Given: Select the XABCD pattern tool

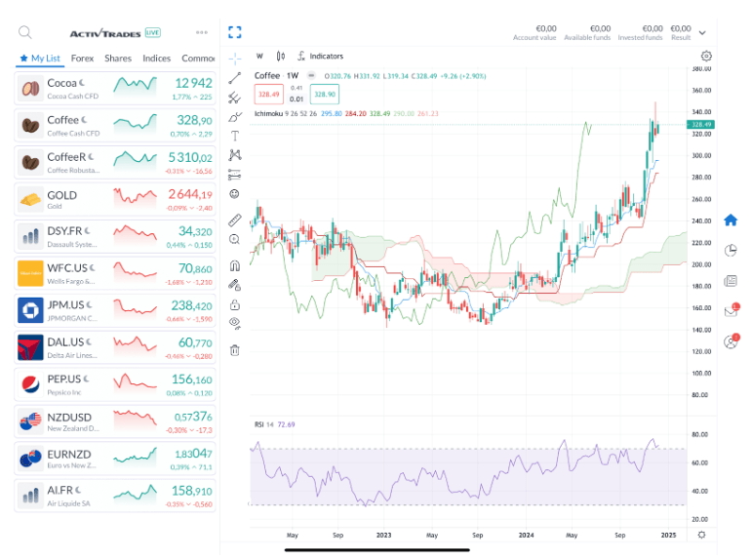Looking at the screenshot, I should click(x=235, y=155).
